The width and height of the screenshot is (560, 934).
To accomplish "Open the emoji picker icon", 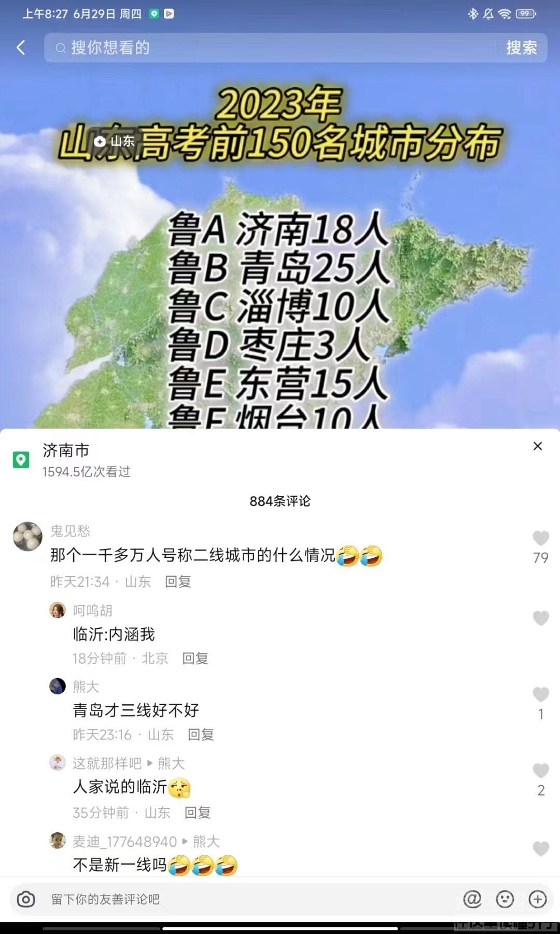I will (505, 899).
